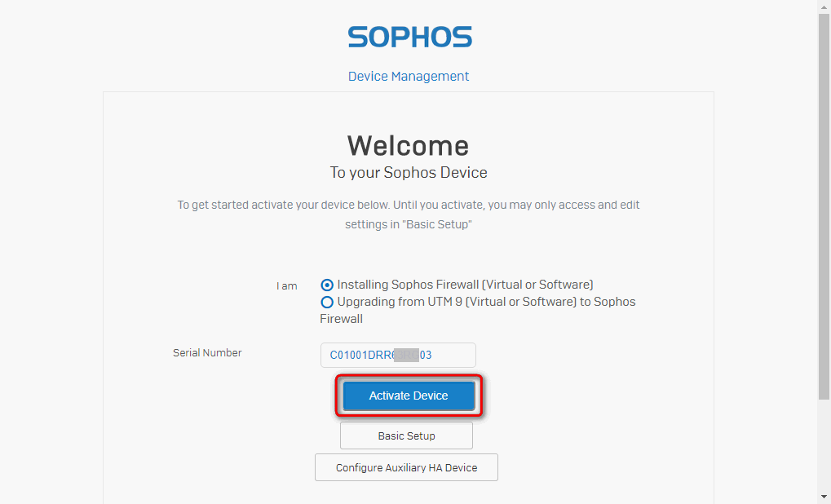Click the vertical scrollbar thumb
Screen dimensions: 831x504
coord(824,206)
